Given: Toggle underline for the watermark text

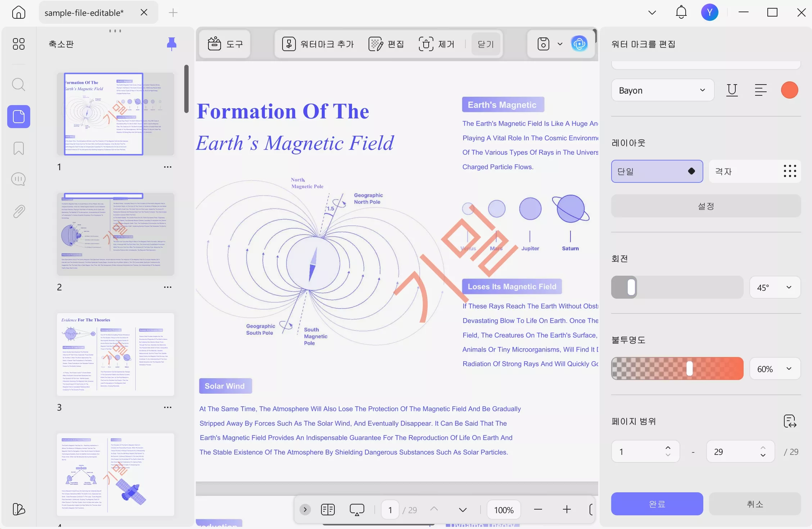Looking at the screenshot, I should [x=732, y=90].
